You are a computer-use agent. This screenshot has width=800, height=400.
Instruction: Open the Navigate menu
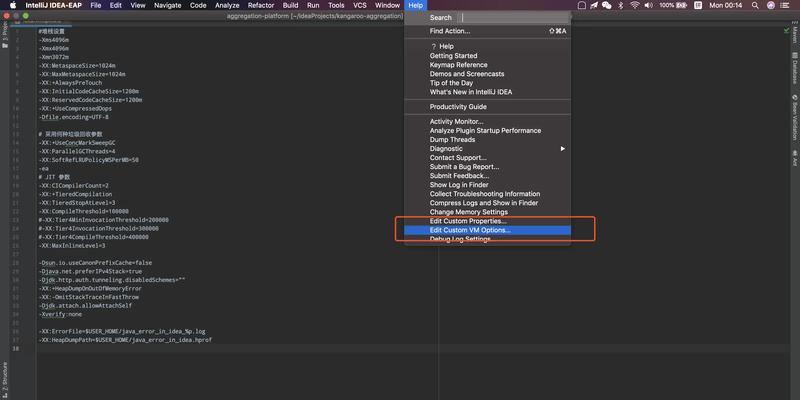pyautogui.click(x=167, y=5)
